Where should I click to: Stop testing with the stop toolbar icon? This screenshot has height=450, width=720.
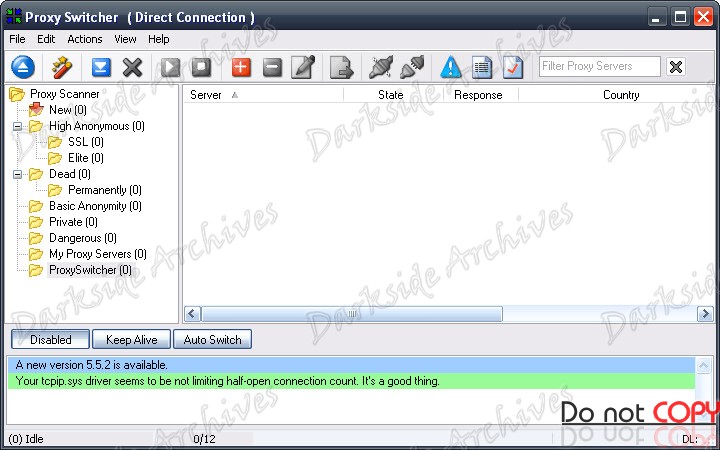tap(201, 67)
